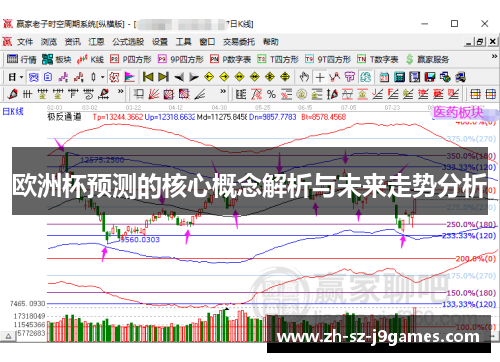
Task: Open the T数字表 time number table
Action: 378,59
